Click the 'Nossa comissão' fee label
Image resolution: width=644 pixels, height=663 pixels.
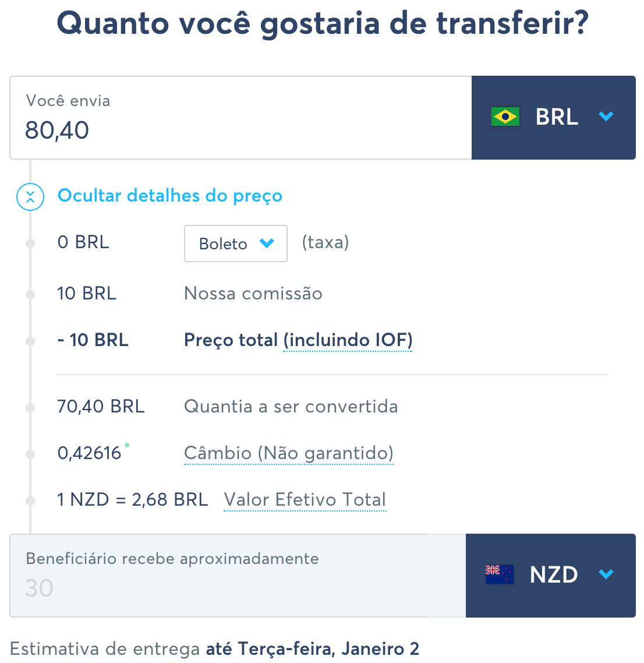coord(253,294)
